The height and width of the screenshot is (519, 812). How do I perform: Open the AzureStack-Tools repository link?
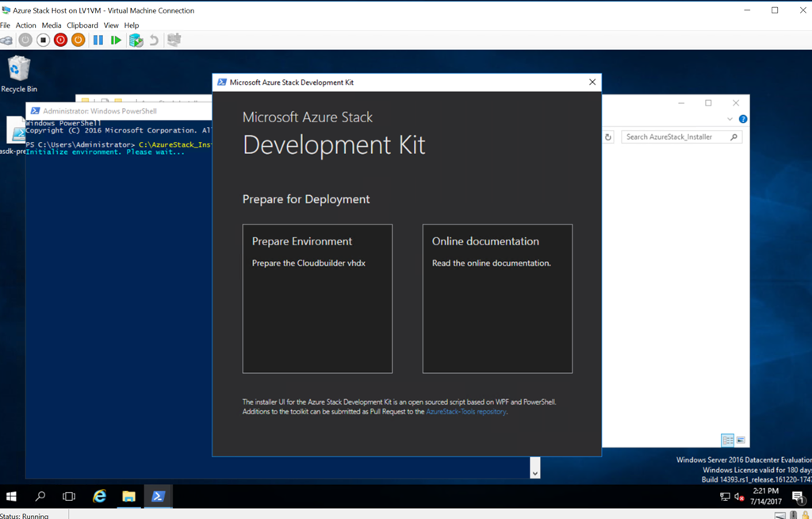[x=465, y=412]
